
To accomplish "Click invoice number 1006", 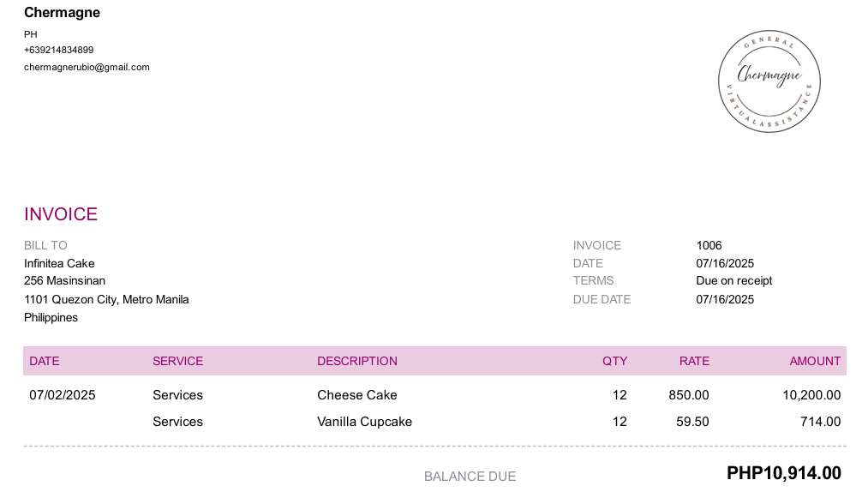I will [x=709, y=245].
